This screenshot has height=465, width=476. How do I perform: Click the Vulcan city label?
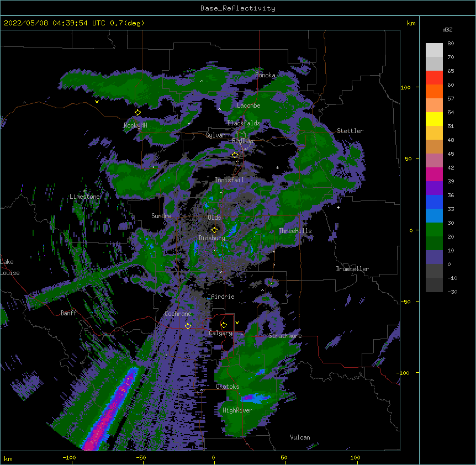pos(300,437)
